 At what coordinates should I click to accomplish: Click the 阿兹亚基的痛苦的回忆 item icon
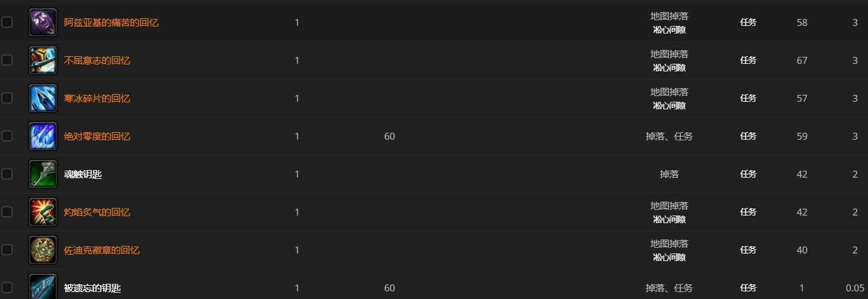point(43,23)
